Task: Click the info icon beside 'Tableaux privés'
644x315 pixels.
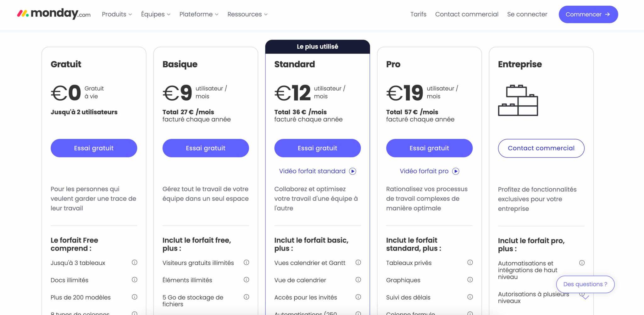Action: (x=470, y=262)
